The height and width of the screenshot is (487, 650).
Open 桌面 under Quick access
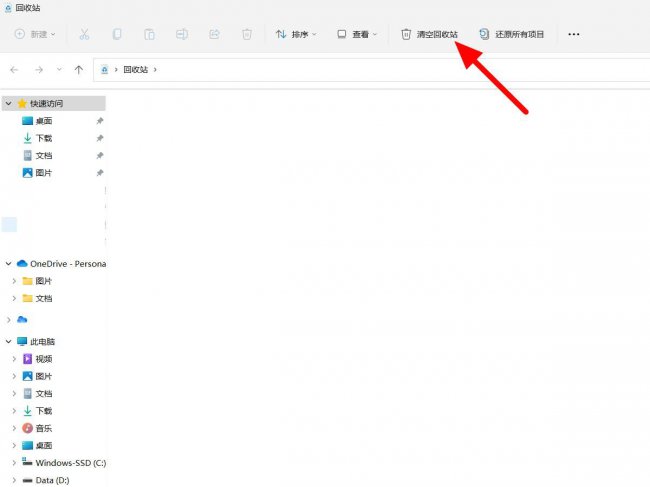44,121
